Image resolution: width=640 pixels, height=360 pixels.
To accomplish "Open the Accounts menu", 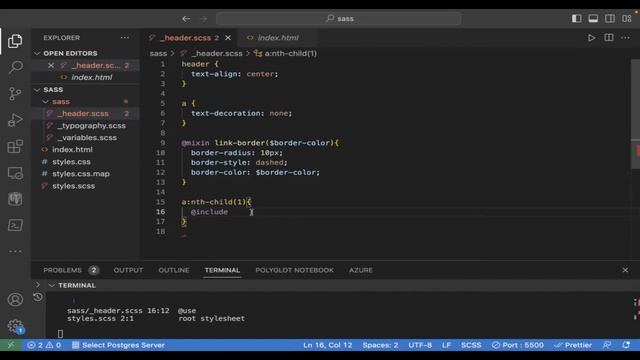I will 15,300.
